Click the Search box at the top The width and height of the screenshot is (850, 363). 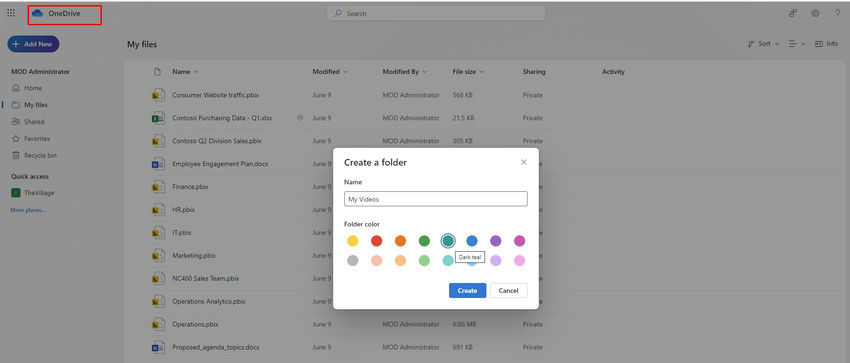(436, 14)
